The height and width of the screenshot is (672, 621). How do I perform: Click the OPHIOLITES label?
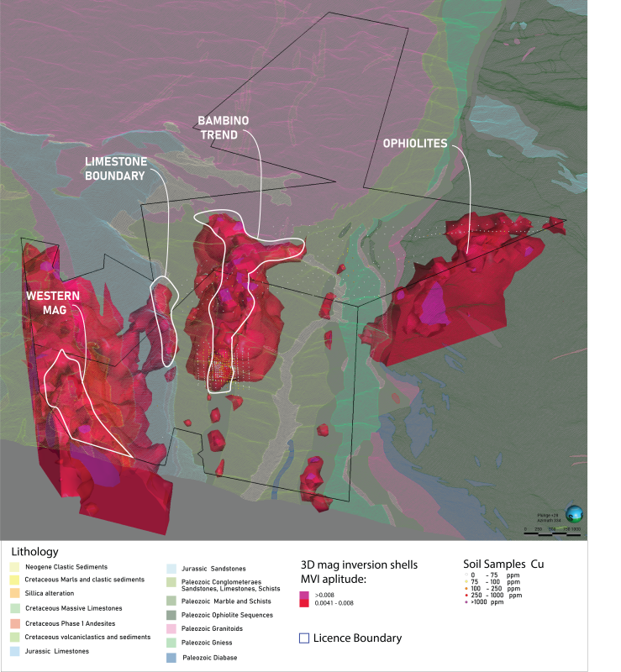[415, 144]
